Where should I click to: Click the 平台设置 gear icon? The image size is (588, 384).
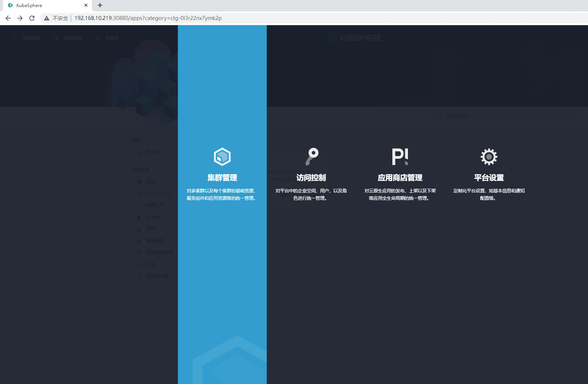coord(489,157)
